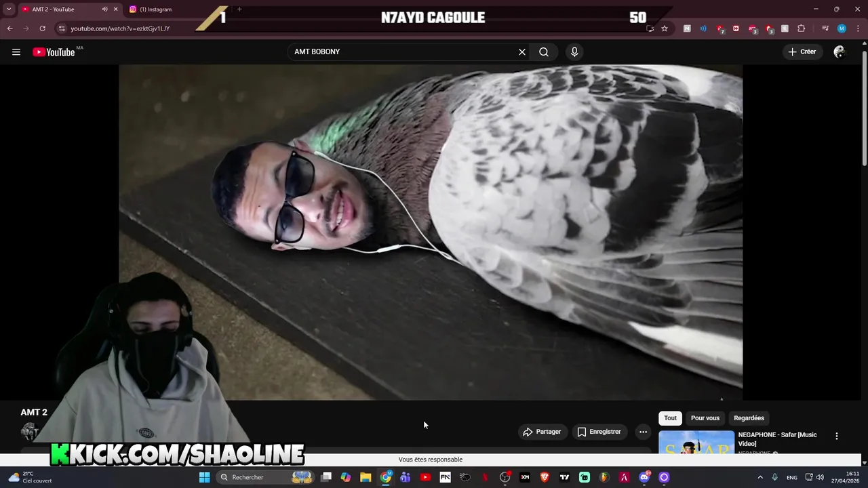Click the system tray microphone icon
The height and width of the screenshot is (488, 868).
775,477
